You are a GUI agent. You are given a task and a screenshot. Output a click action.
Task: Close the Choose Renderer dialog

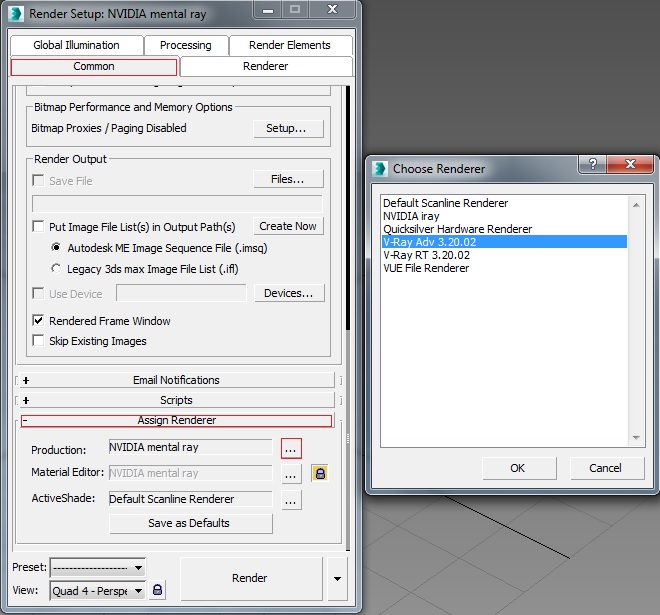[630, 164]
